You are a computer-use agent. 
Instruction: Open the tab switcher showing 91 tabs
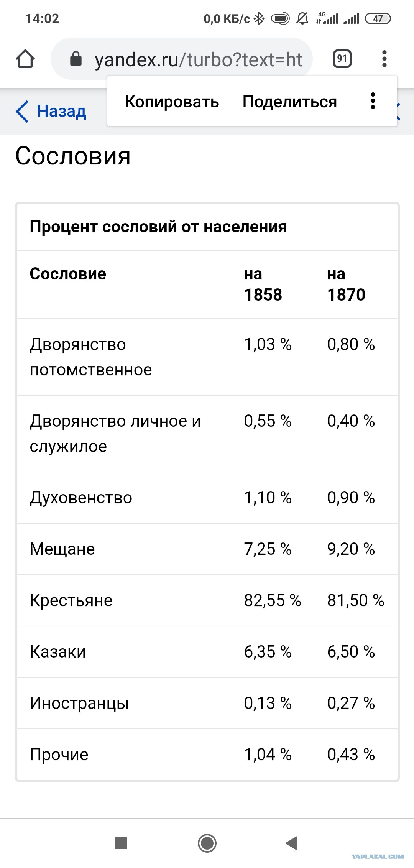pos(342,59)
